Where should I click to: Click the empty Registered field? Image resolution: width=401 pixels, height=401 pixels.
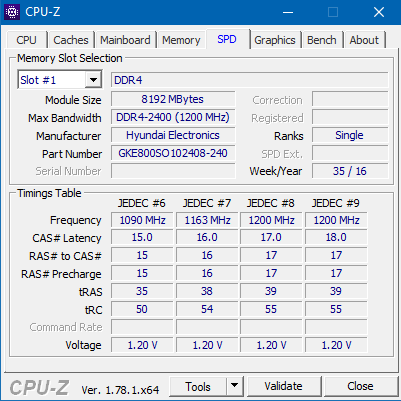[350, 117]
